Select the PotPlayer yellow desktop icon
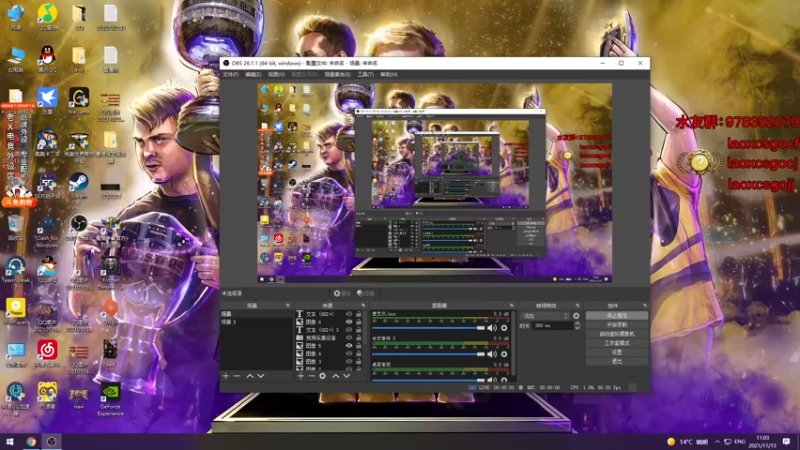 coord(16,311)
